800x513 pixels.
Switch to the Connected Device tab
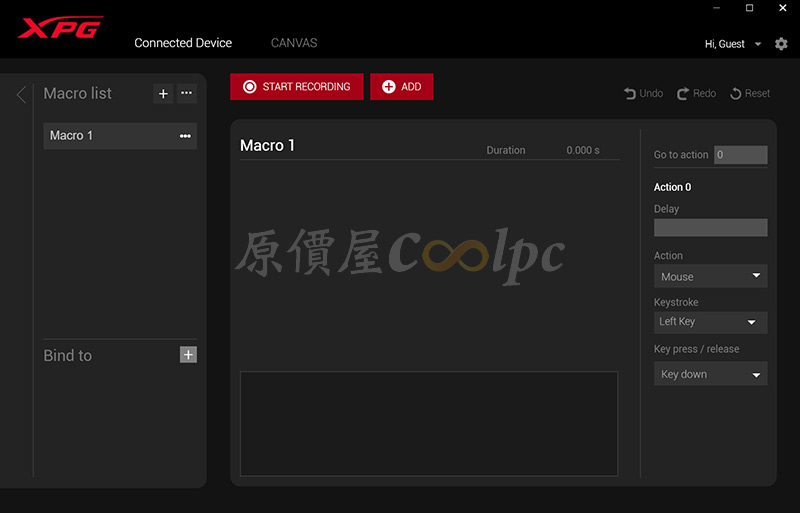coord(183,43)
